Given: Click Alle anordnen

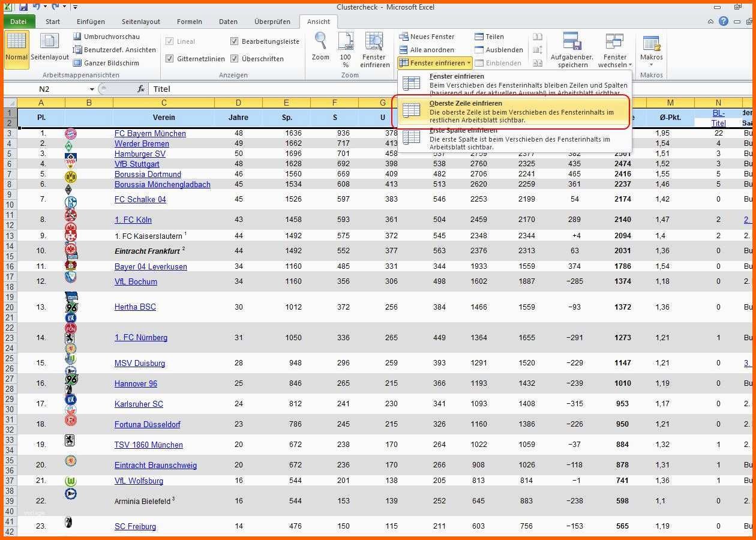Looking at the screenshot, I should [427, 50].
